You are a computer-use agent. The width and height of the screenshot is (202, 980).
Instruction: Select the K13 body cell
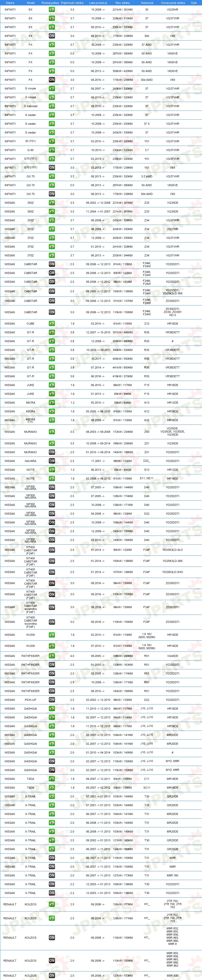coord(146,403)
